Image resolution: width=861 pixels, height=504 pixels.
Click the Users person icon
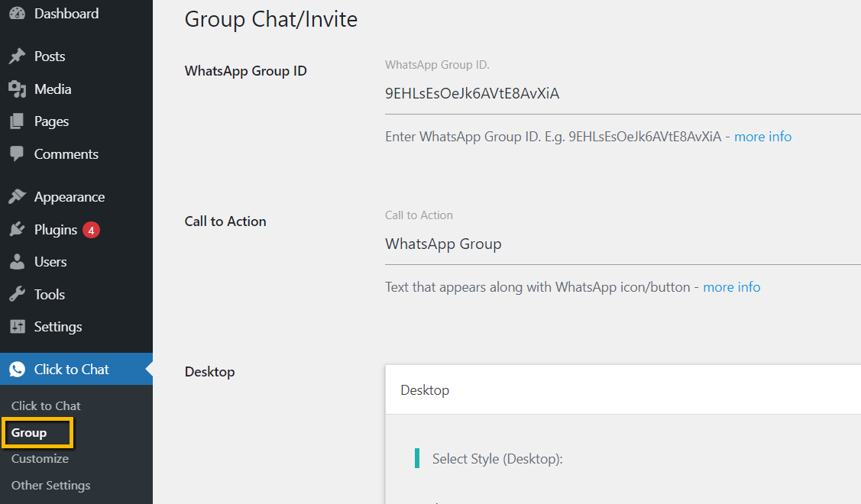pyautogui.click(x=17, y=262)
